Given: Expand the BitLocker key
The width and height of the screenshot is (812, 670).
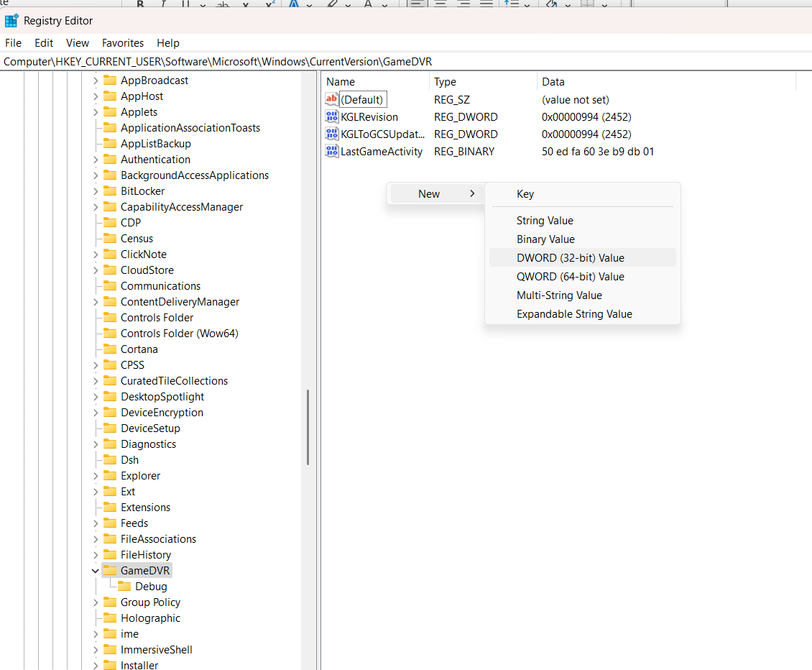Looking at the screenshot, I should [x=96, y=191].
